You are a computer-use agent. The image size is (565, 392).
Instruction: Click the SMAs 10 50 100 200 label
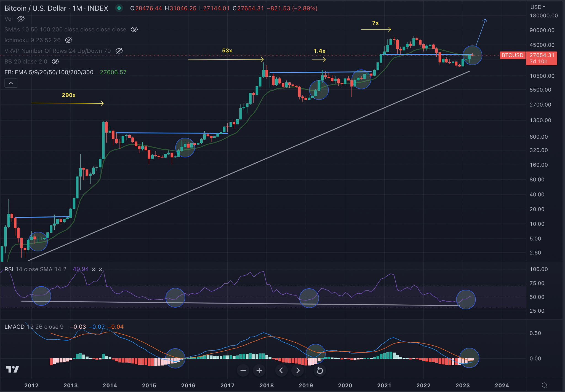[65, 29]
